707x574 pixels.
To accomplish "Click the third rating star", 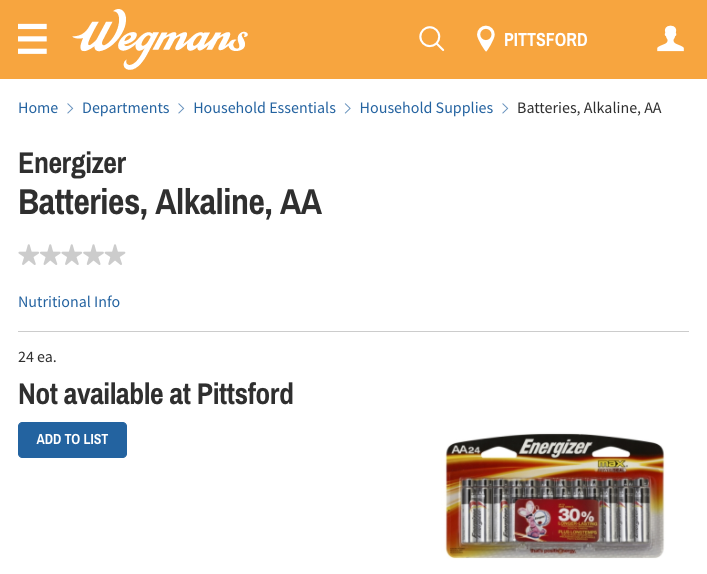I will click(x=72, y=255).
